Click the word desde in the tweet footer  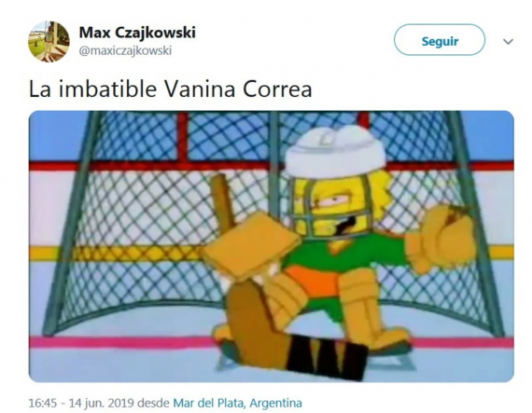pyautogui.click(x=154, y=403)
